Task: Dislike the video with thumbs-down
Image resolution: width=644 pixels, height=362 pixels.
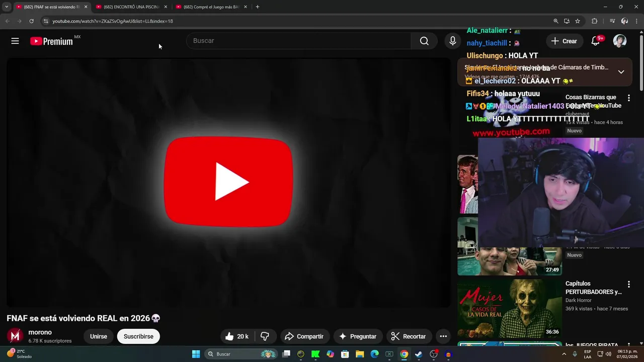Action: 266,336
